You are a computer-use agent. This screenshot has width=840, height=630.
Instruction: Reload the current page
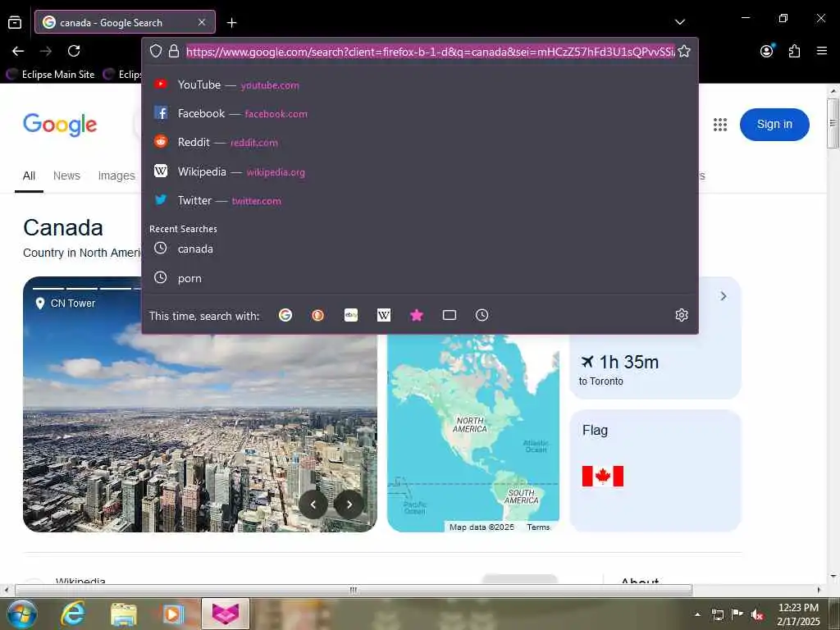74,51
